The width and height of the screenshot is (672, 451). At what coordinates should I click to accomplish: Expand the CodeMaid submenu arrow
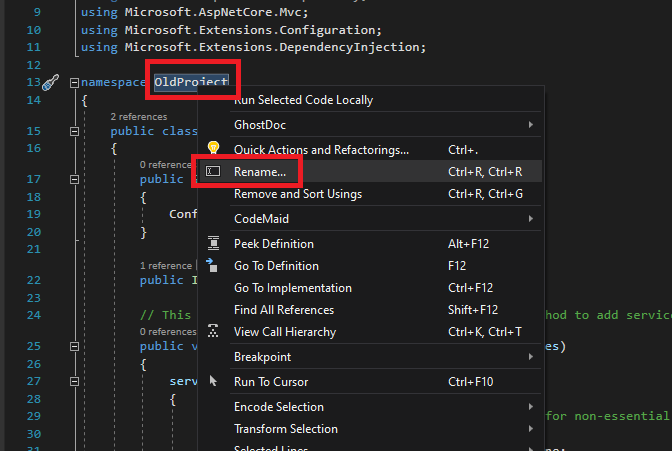click(x=530, y=218)
